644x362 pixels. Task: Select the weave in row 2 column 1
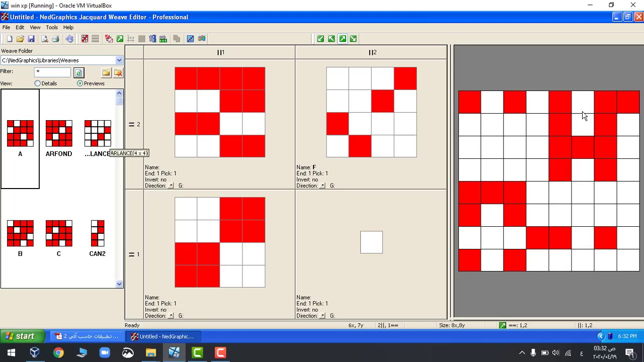(220, 112)
